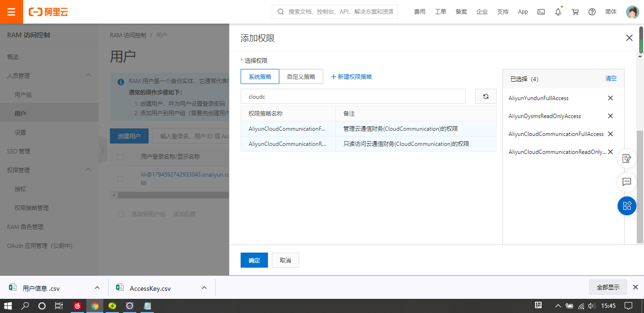Remove AliyunDysmsReadOnlyAccess from selected
Viewport: 644px width, 313px height.
click(610, 116)
